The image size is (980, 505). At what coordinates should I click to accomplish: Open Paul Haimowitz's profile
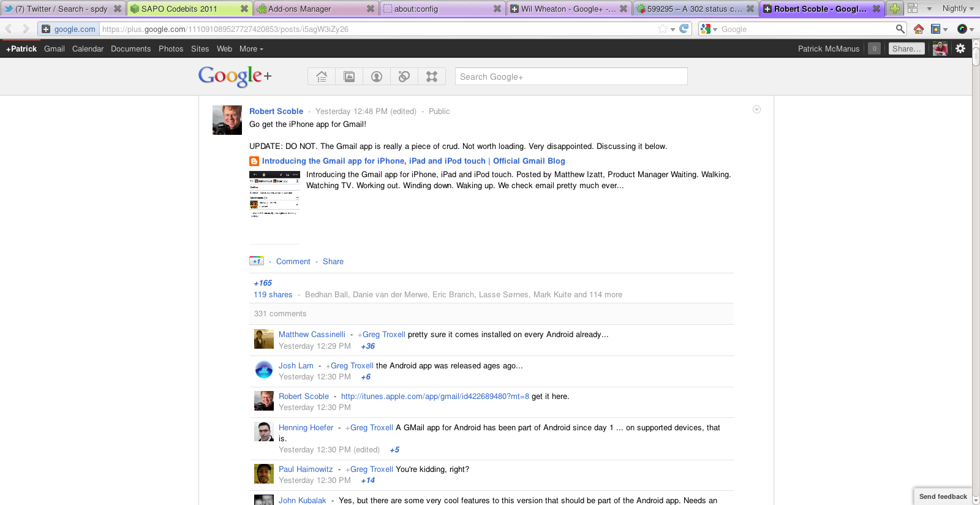[306, 469]
